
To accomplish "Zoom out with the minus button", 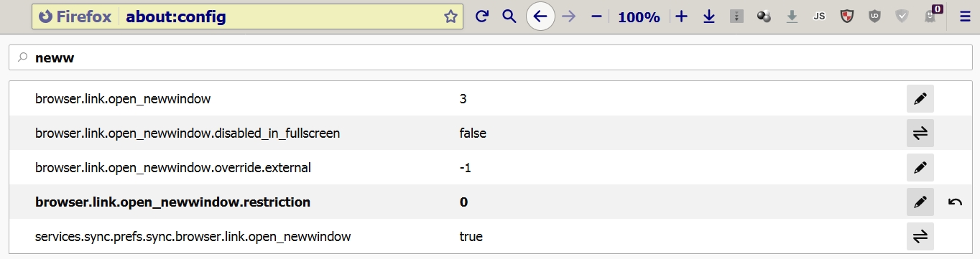I will (596, 17).
